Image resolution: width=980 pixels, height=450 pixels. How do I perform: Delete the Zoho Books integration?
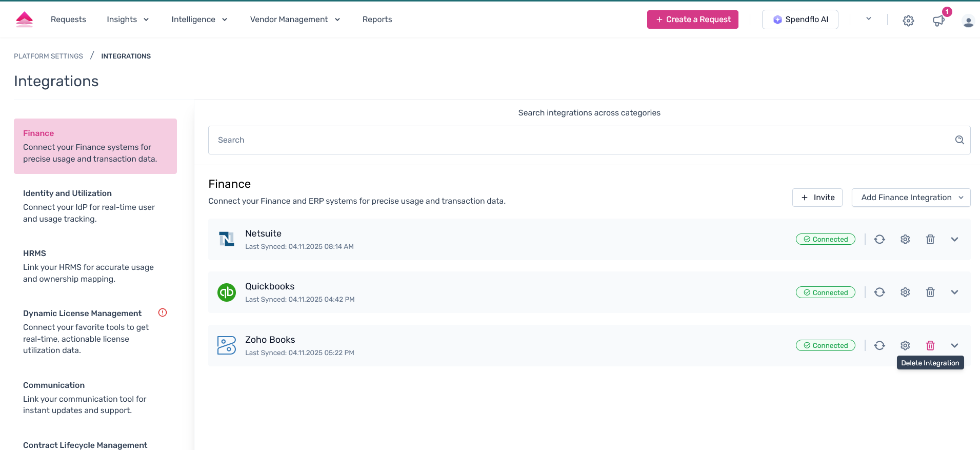tap(930, 345)
